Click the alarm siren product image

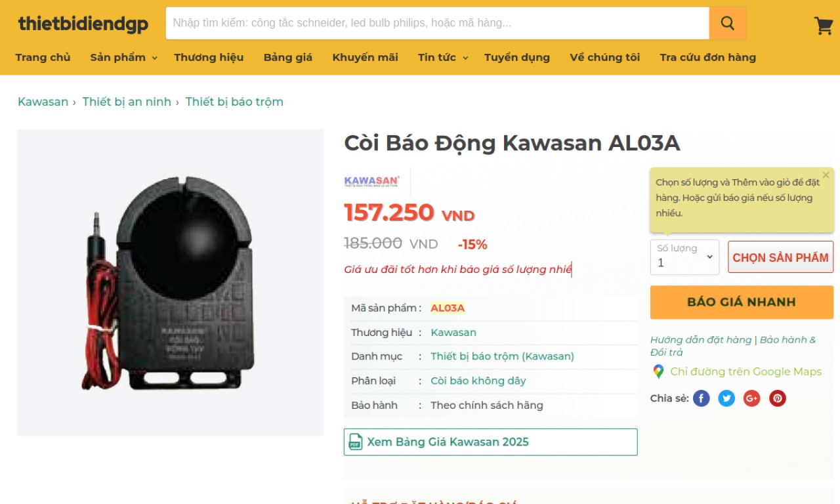[x=170, y=282]
